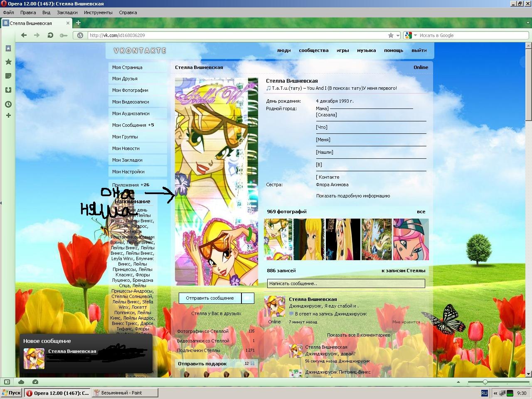The width and height of the screenshot is (532, 399).
Task: Open a new tab with plus button
Action: [x=78, y=23]
